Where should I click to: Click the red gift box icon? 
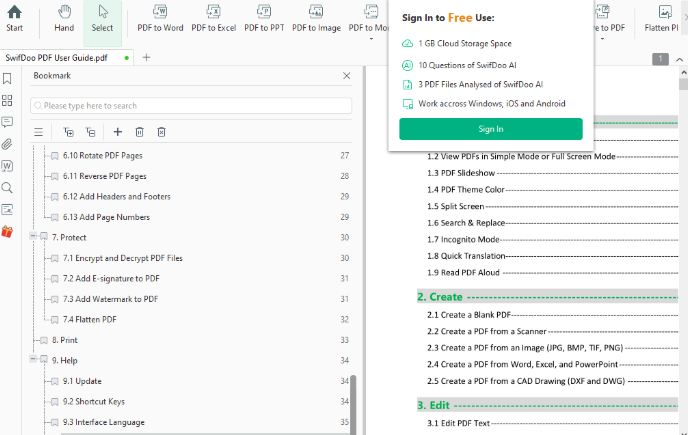pos(7,231)
